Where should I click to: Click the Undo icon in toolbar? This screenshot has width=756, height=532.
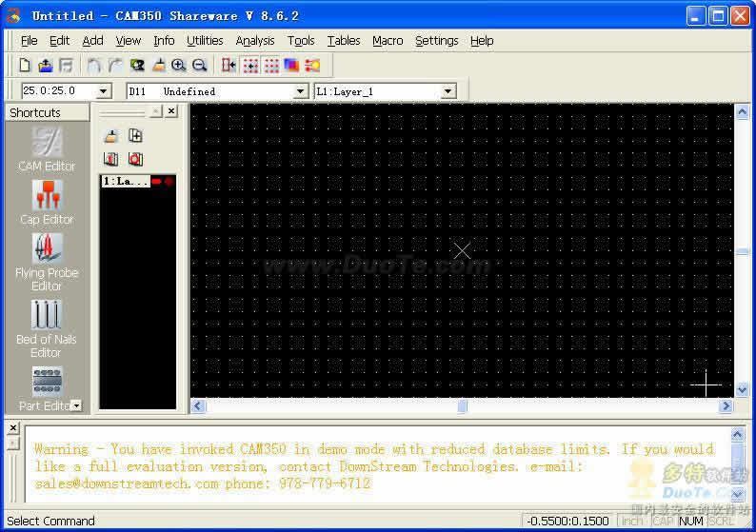tap(93, 65)
